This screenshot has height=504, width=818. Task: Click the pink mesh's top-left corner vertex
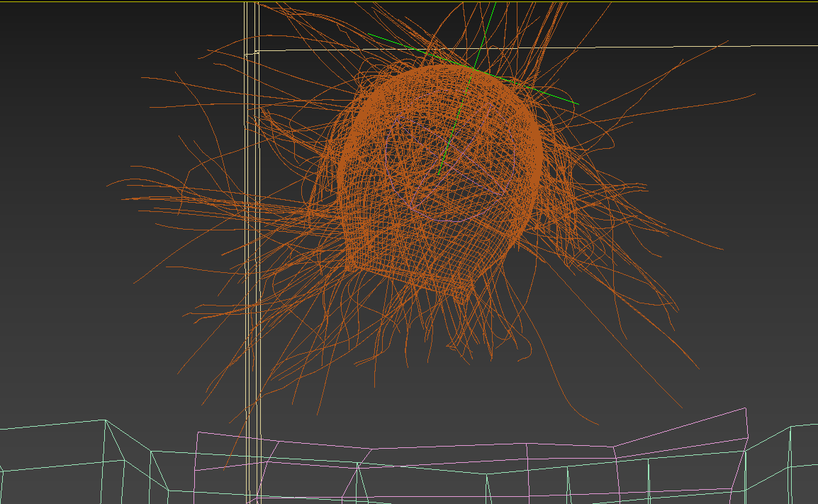(x=198, y=432)
